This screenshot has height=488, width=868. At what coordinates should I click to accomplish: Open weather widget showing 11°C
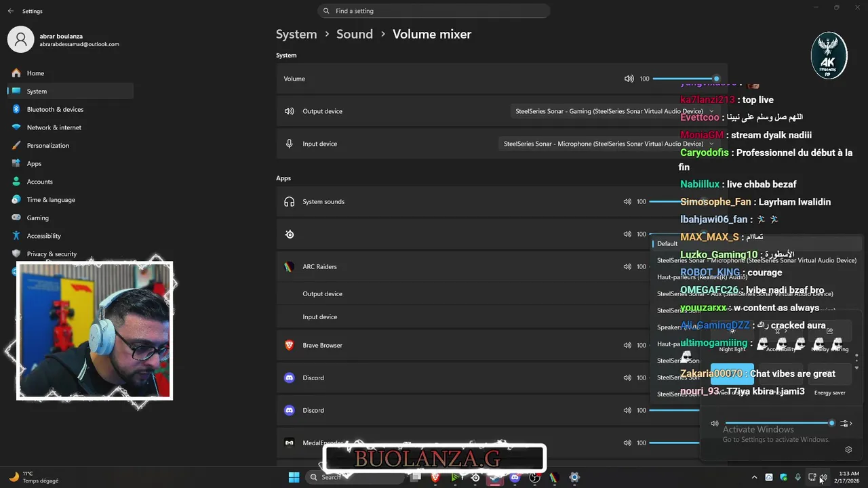coord(33,477)
